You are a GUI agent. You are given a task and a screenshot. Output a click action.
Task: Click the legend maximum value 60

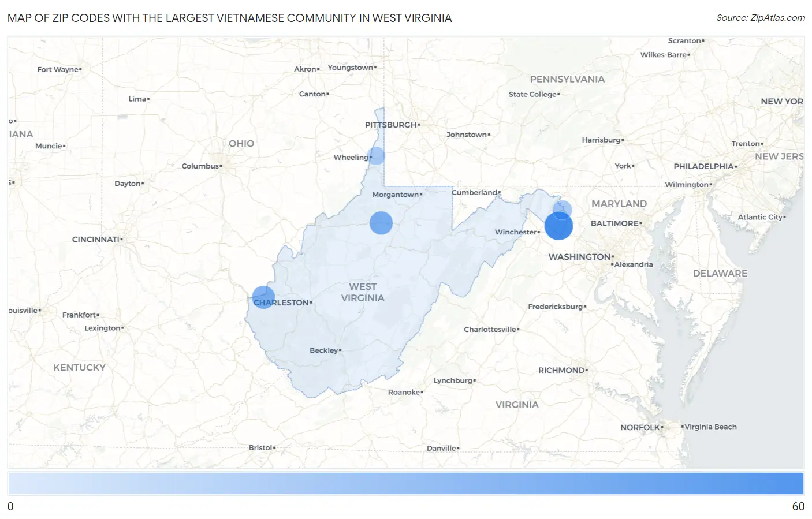pyautogui.click(x=798, y=506)
